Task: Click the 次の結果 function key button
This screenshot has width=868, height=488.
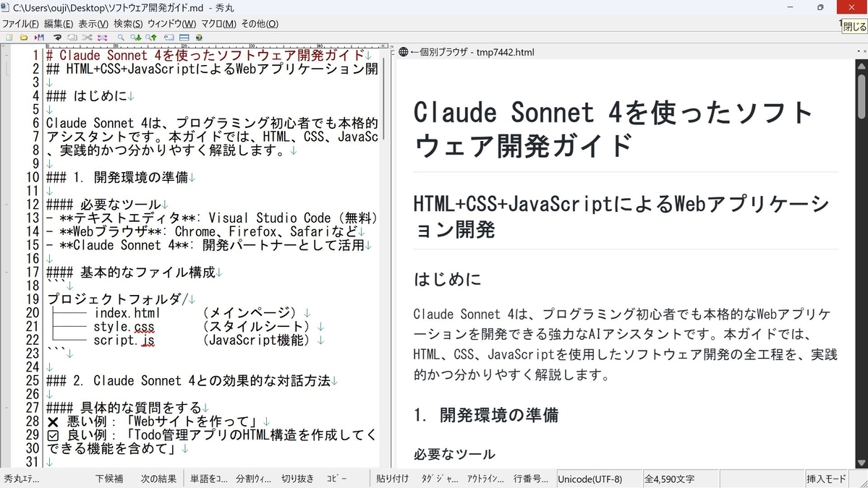Action: [158, 479]
